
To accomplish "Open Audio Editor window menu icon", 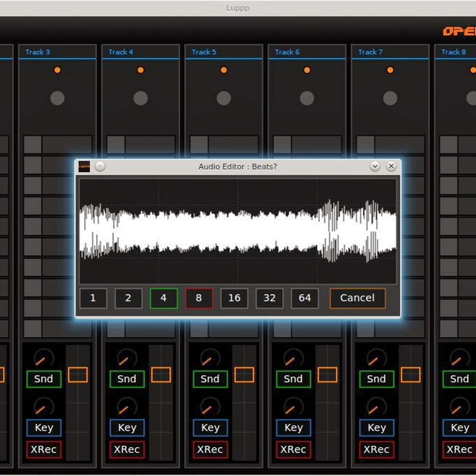I will pyautogui.click(x=84, y=167).
